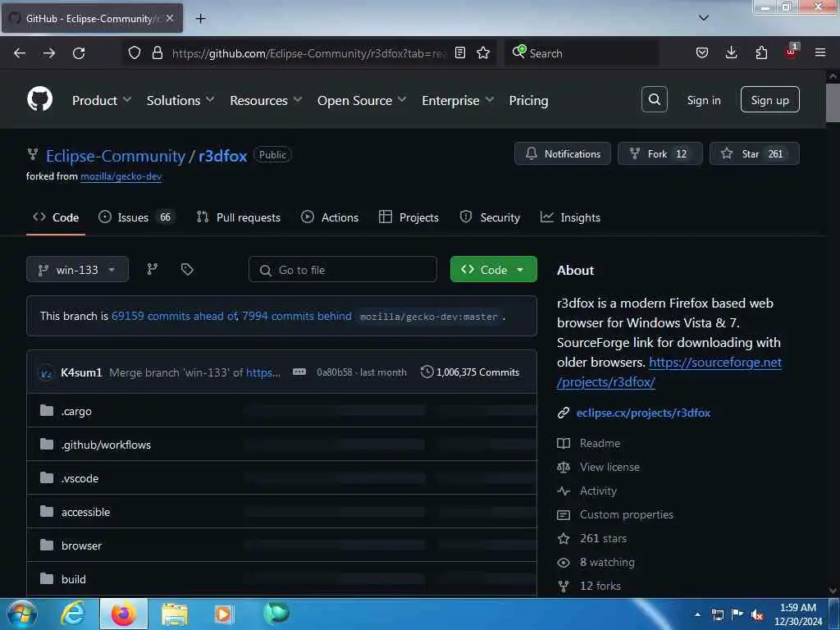This screenshot has width=840, height=630.
Task: Toggle reader view in the address bar
Action: pyautogui.click(x=460, y=52)
